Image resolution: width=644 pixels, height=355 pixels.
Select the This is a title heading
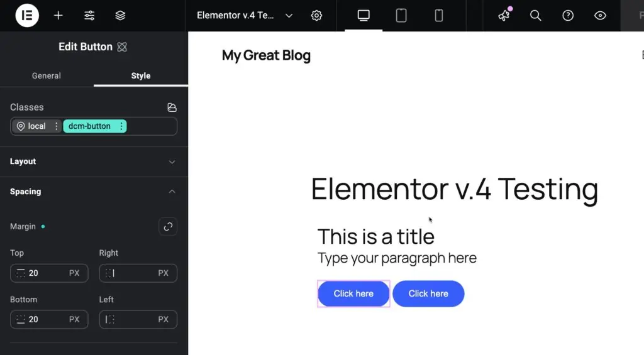[376, 236]
